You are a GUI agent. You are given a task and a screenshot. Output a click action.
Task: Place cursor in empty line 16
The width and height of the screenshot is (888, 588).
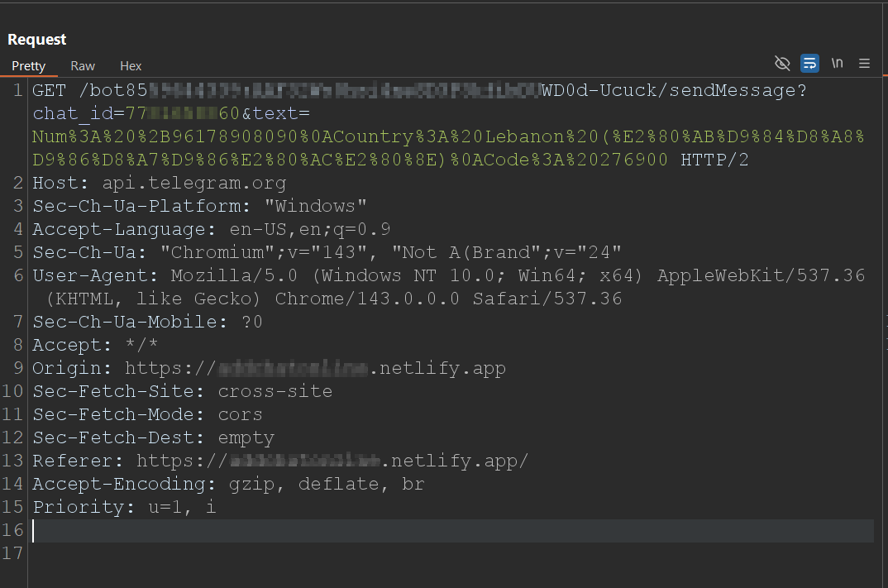coord(452,531)
